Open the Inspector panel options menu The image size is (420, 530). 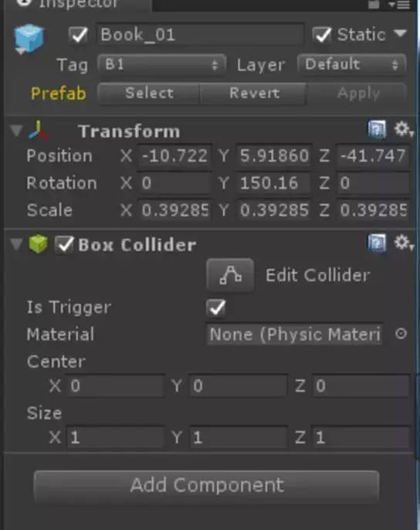click(x=399, y=5)
